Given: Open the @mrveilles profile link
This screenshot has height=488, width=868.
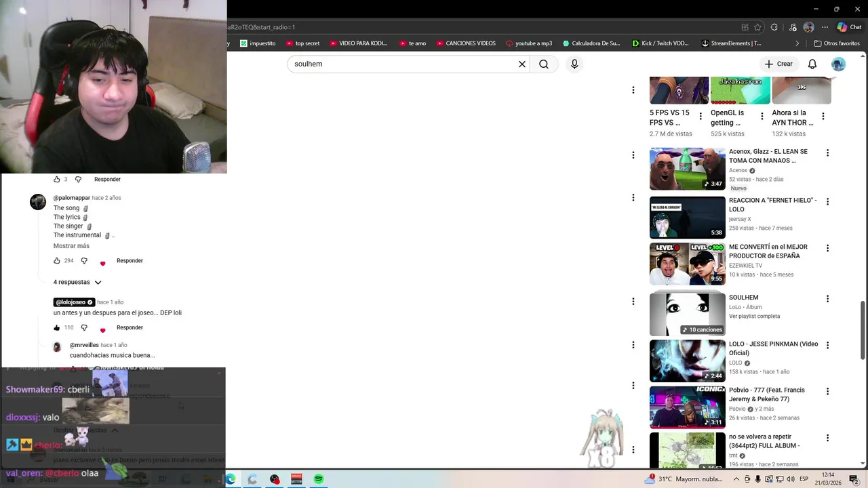Looking at the screenshot, I should tap(84, 345).
